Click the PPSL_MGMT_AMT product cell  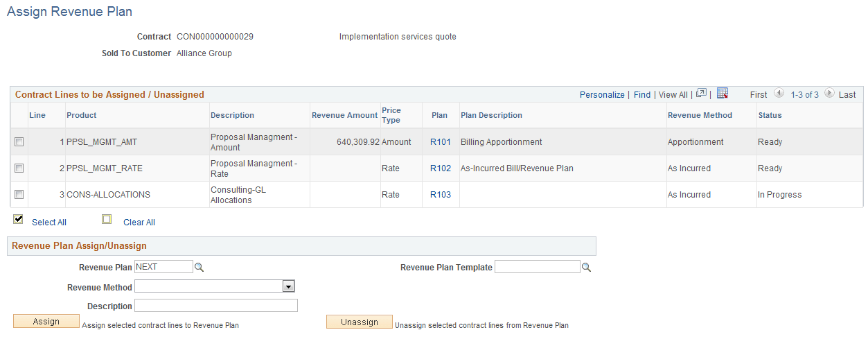[x=102, y=142]
